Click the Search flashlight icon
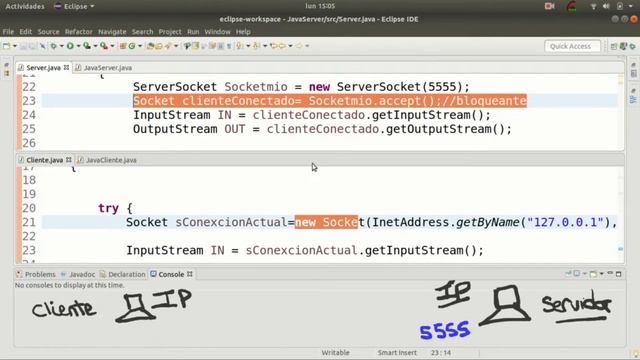 [x=168, y=46]
